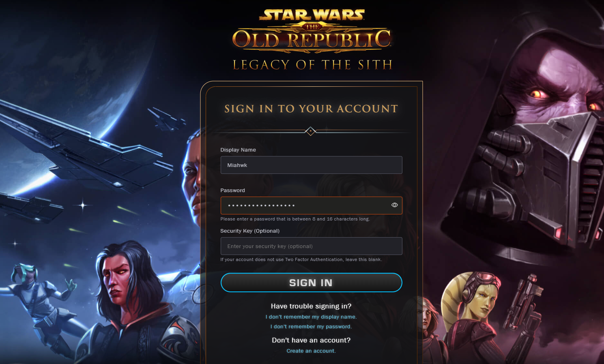Click the Legacy of the Sith subtitle
The image size is (604, 364).
click(x=312, y=65)
